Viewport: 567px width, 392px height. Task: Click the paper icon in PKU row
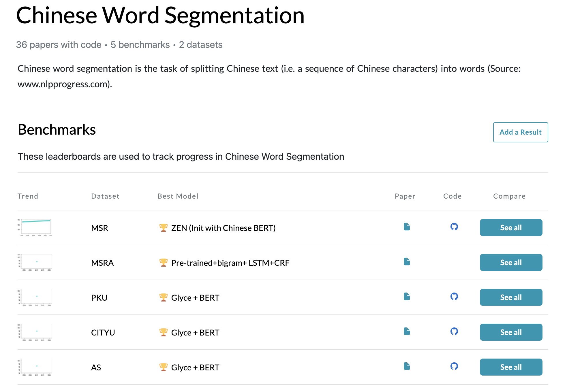[407, 297]
